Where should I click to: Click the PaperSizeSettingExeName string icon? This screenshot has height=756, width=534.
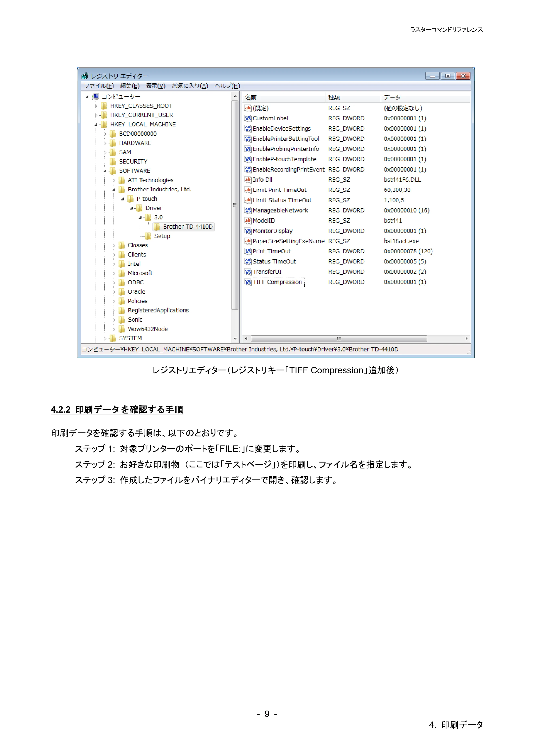248,241
